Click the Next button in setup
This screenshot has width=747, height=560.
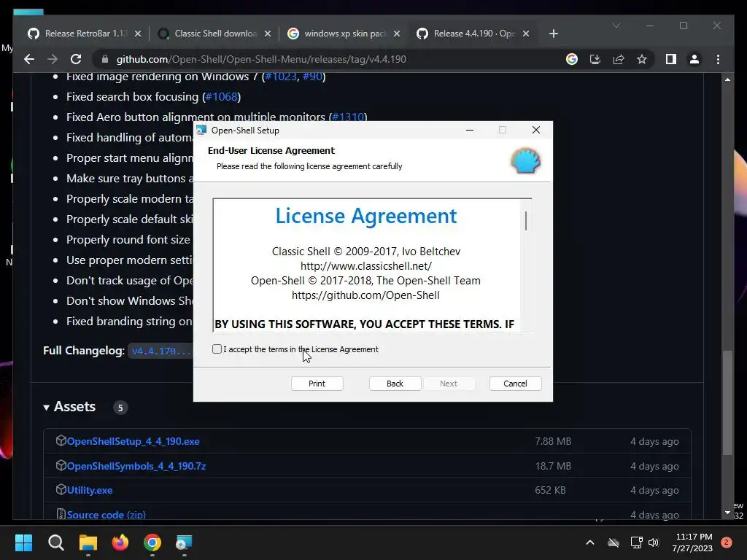click(449, 384)
